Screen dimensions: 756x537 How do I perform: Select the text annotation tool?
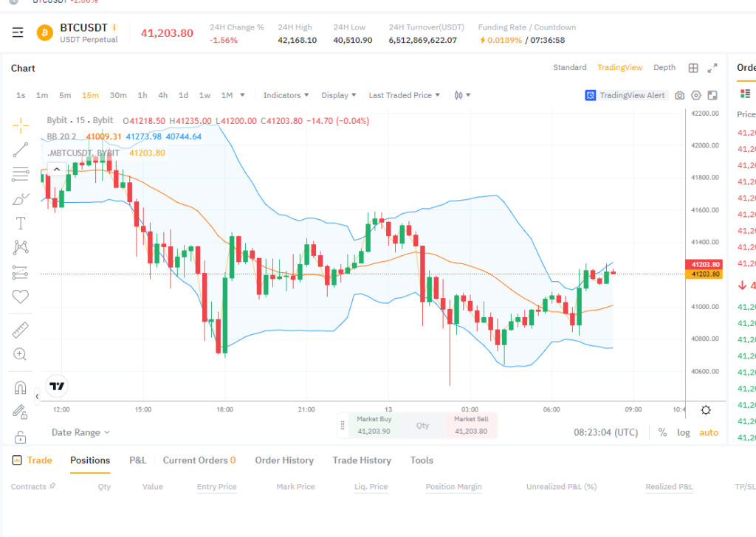pos(20,224)
